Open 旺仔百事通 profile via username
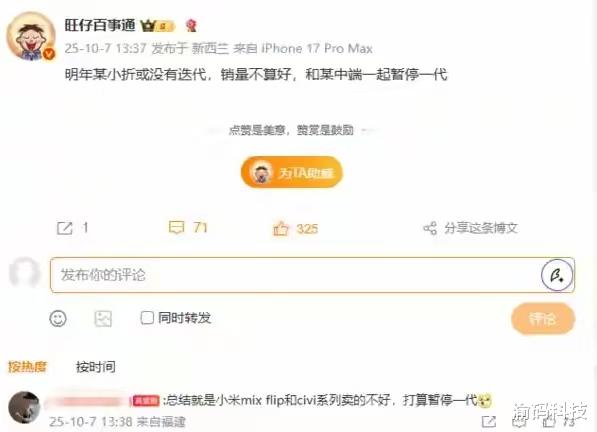Image resolution: width=597 pixels, height=432 pixels. (x=100, y=25)
